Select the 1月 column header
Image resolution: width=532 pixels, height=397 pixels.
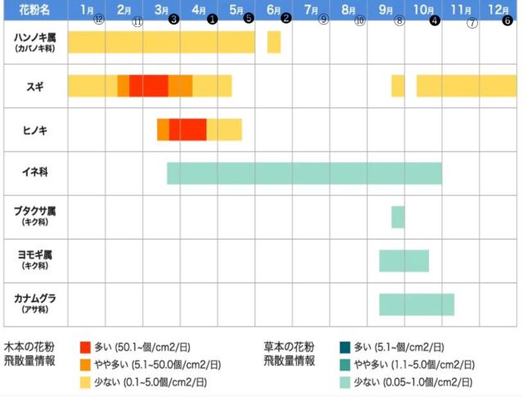pyautogui.click(x=87, y=10)
